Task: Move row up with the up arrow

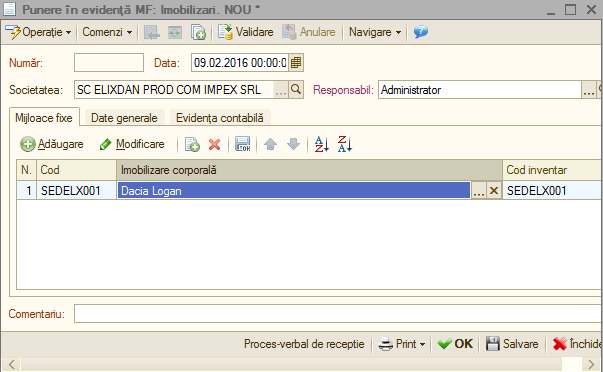Action: [x=270, y=144]
